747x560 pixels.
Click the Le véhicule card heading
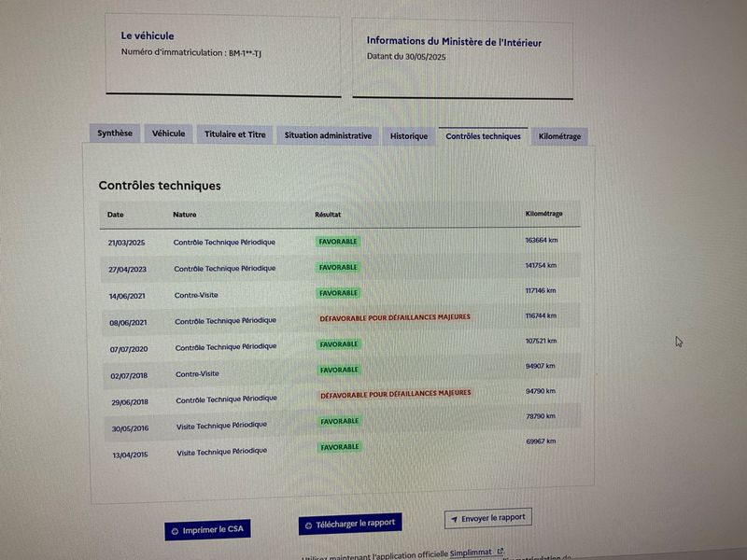click(148, 35)
